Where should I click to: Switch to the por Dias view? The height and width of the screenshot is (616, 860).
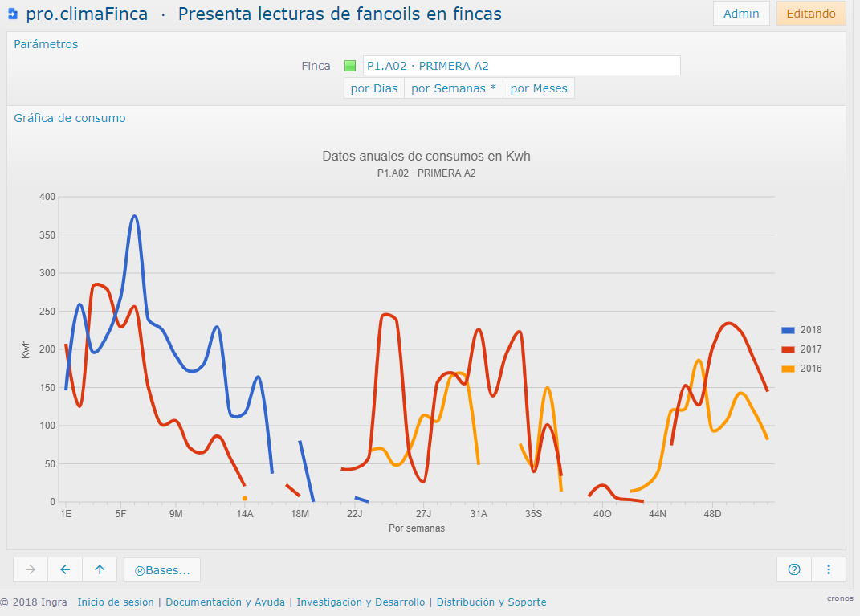(374, 88)
